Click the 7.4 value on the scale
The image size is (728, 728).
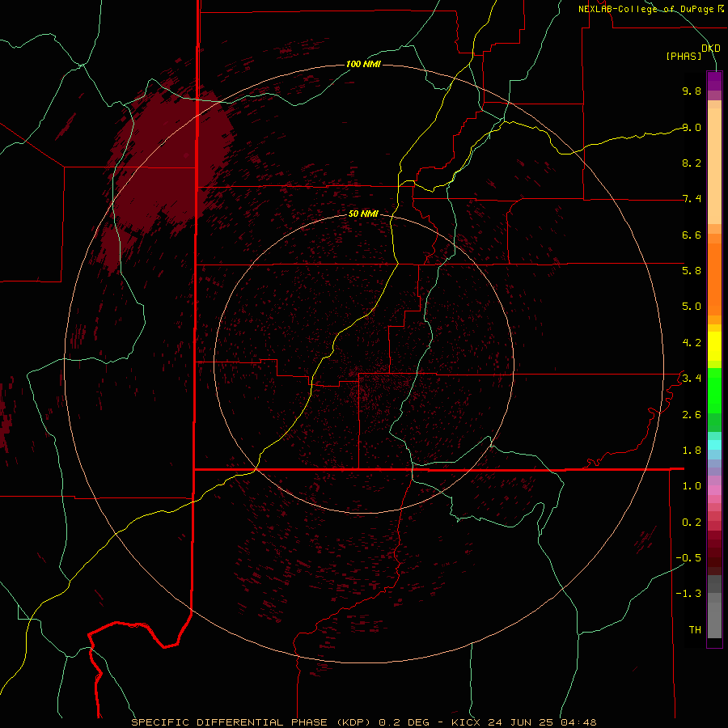tap(692, 199)
